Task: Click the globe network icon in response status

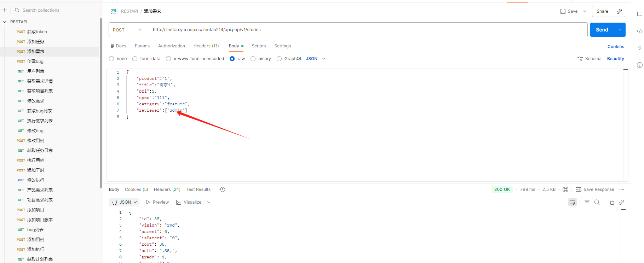Action: pyautogui.click(x=565, y=189)
